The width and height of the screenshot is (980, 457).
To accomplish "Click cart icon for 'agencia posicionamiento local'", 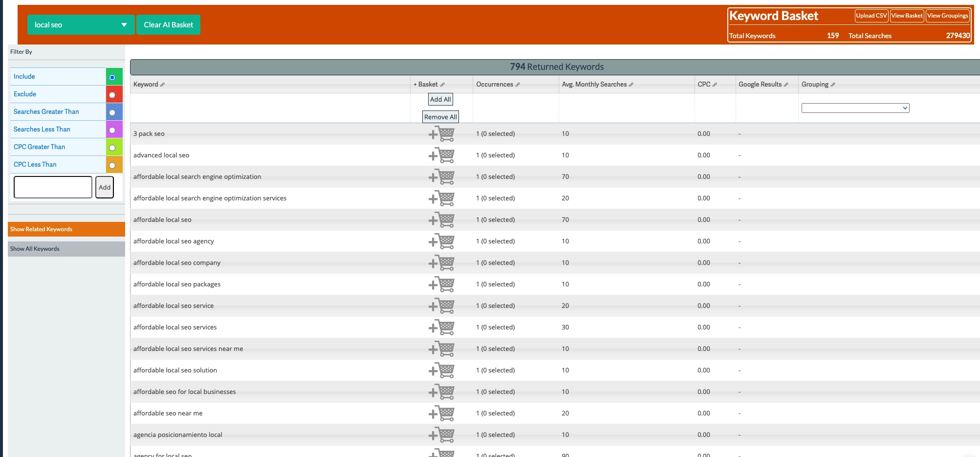I will click(x=441, y=435).
